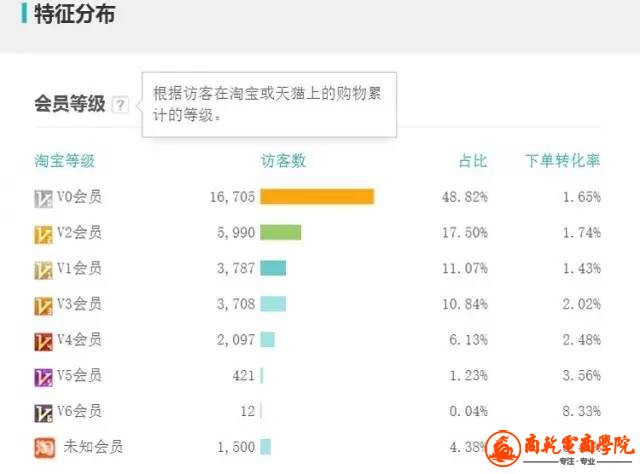Sort by the 占比 column header
Screen dimensions: 640x474
(x=473, y=160)
